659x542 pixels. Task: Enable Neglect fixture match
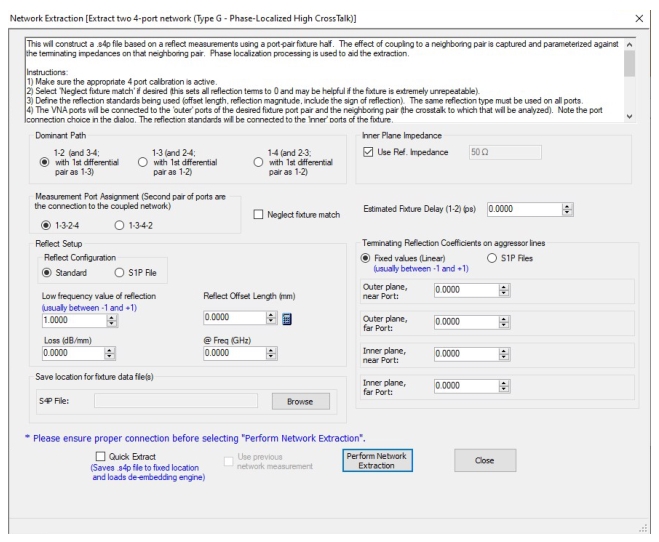(258, 214)
